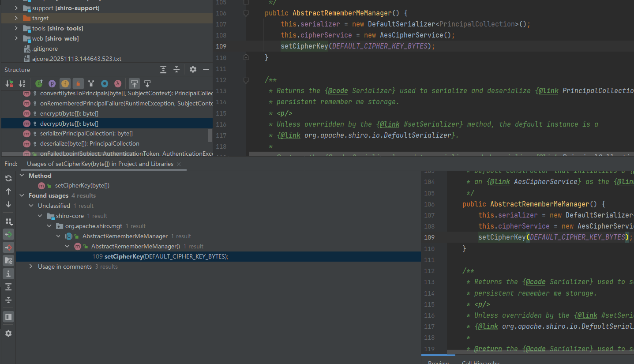The image size is (634, 364).
Task: Collapse the AbstractRememberMeManager class node
Action: pos(58,236)
